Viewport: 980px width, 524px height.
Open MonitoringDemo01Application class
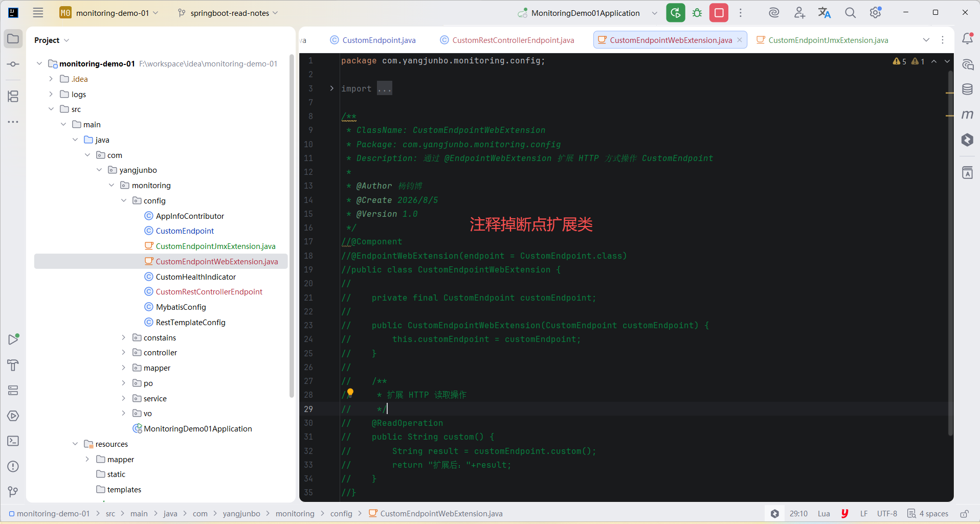point(197,428)
